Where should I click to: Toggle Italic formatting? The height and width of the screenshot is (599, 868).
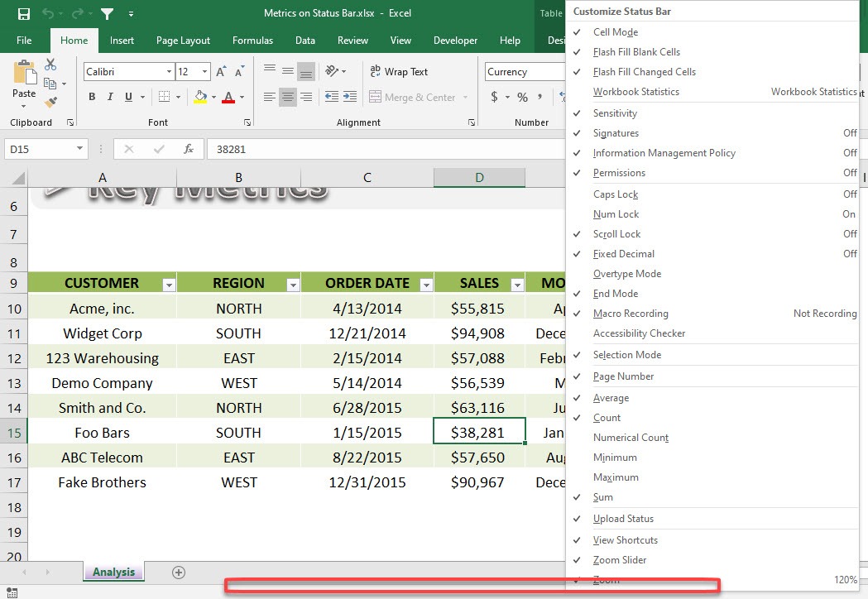(x=110, y=97)
